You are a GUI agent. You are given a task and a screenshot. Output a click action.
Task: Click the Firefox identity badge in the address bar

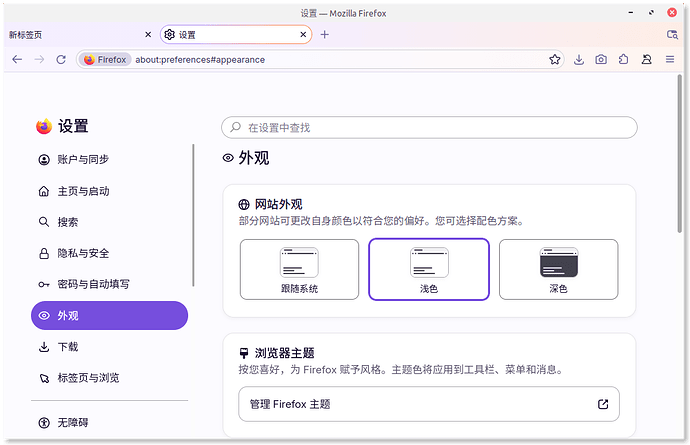pos(105,59)
